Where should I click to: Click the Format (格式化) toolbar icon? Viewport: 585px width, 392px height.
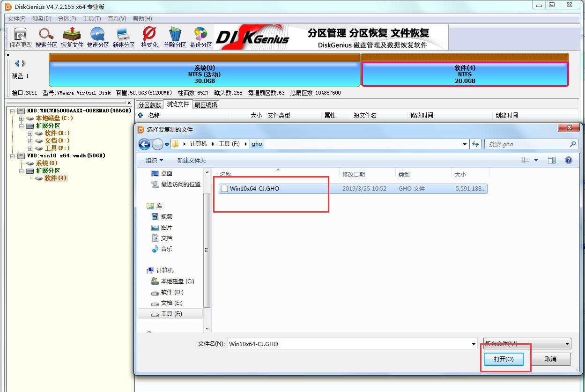click(x=149, y=37)
